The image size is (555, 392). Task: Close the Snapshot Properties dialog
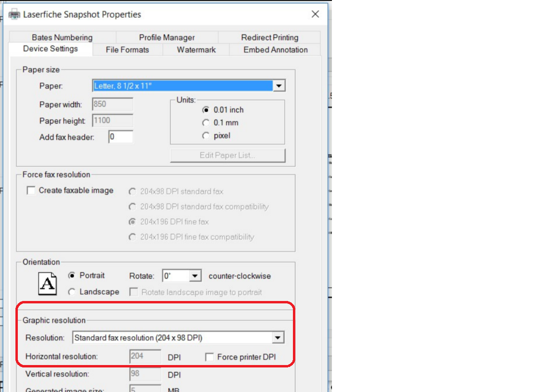coord(315,14)
